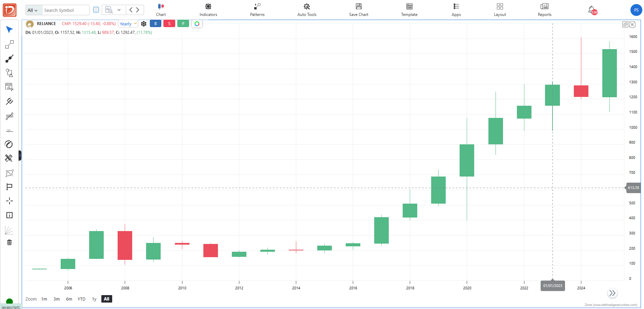The width and height of the screenshot is (644, 309).
Task: Select the flag marker tool
Action: 9,187
